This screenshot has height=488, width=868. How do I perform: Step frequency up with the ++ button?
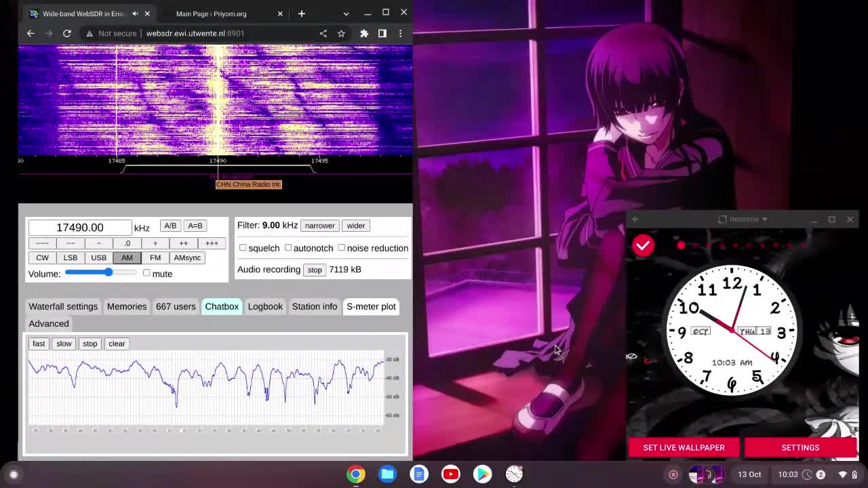183,243
